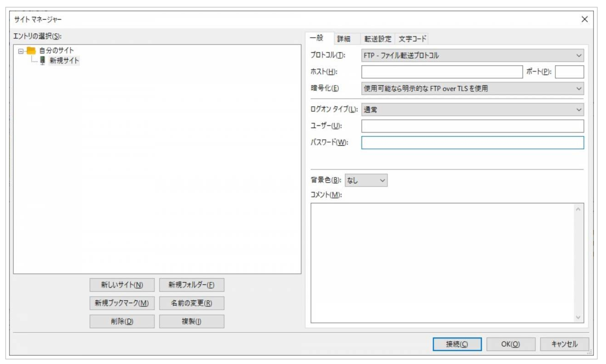The image size is (606, 364).
Task: Click the folder icon of 自分のサイト
Action: coord(31,50)
